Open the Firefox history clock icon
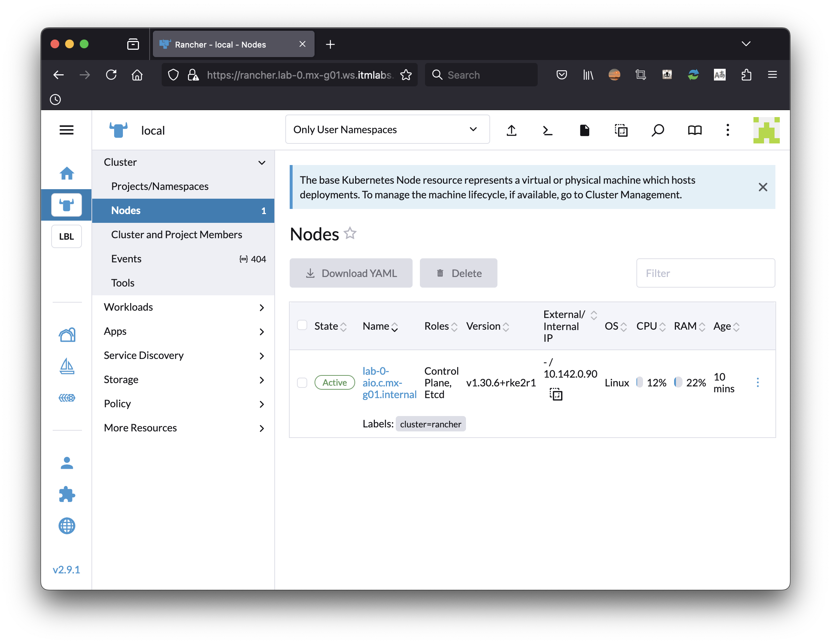Viewport: 831px width, 644px height. pos(56,100)
